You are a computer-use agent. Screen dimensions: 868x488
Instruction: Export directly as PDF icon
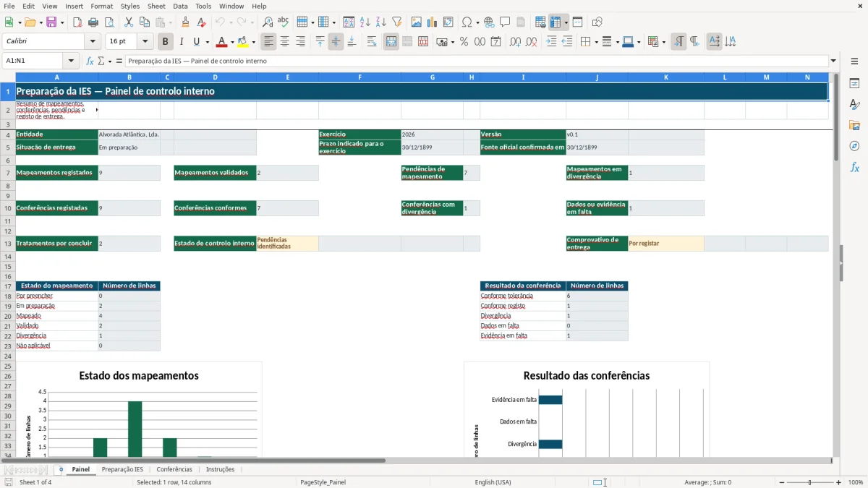point(77,22)
